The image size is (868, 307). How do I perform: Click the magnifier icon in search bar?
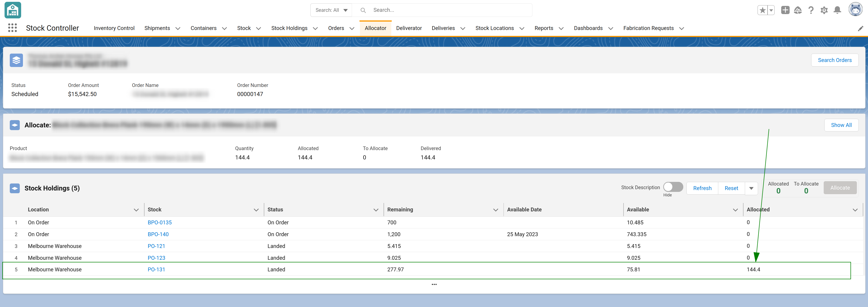click(x=363, y=10)
